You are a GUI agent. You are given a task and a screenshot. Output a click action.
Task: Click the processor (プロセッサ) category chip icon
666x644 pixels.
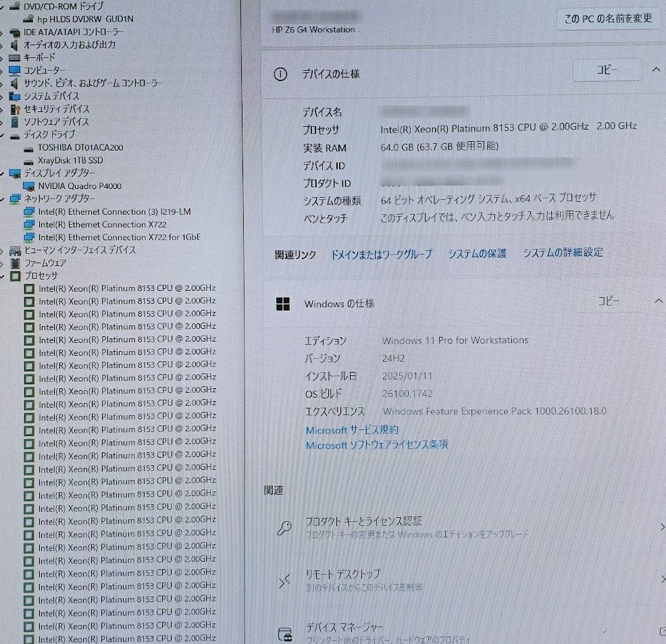tap(16, 276)
